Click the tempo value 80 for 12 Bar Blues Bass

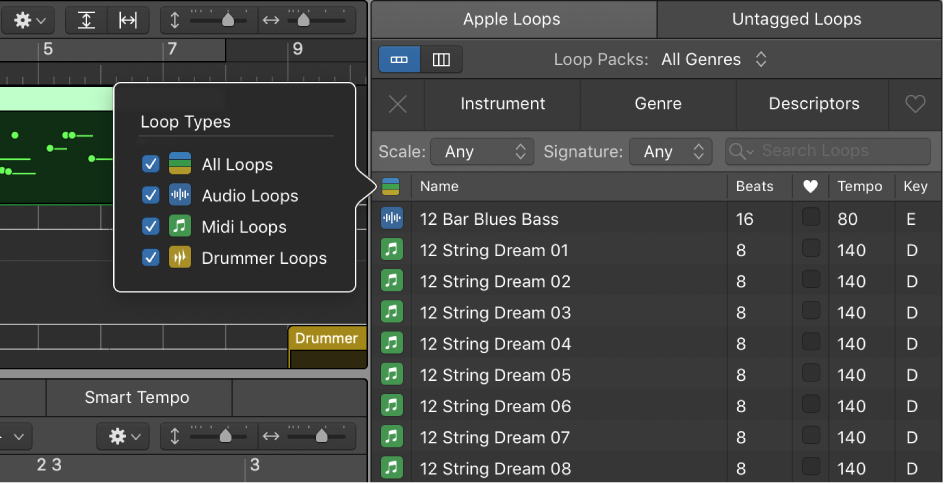[847, 219]
